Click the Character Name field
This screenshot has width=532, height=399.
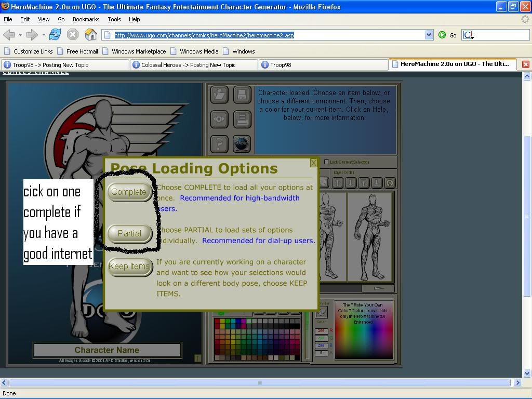tap(107, 350)
